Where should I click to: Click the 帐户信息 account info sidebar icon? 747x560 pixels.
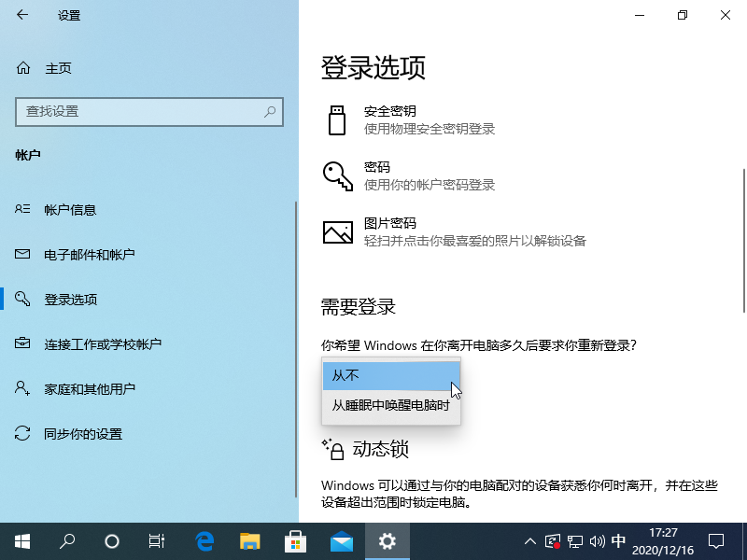[x=21, y=210]
